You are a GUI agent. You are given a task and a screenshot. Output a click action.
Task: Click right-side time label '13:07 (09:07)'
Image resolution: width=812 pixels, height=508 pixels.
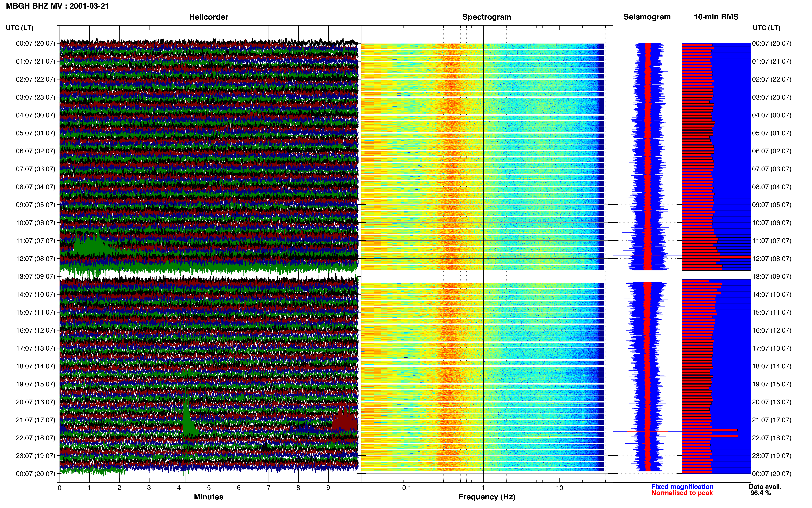(x=772, y=277)
